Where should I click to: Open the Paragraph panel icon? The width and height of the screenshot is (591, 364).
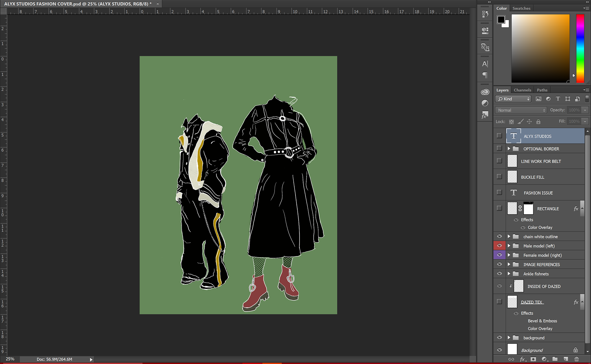(x=485, y=75)
